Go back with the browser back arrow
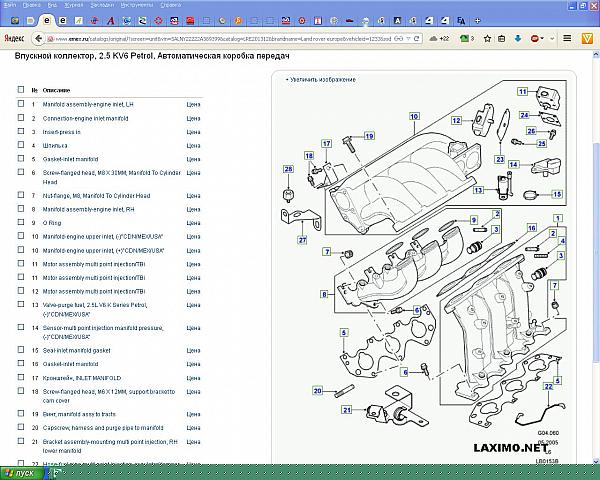The height and width of the screenshot is (480, 600). (x=38, y=38)
